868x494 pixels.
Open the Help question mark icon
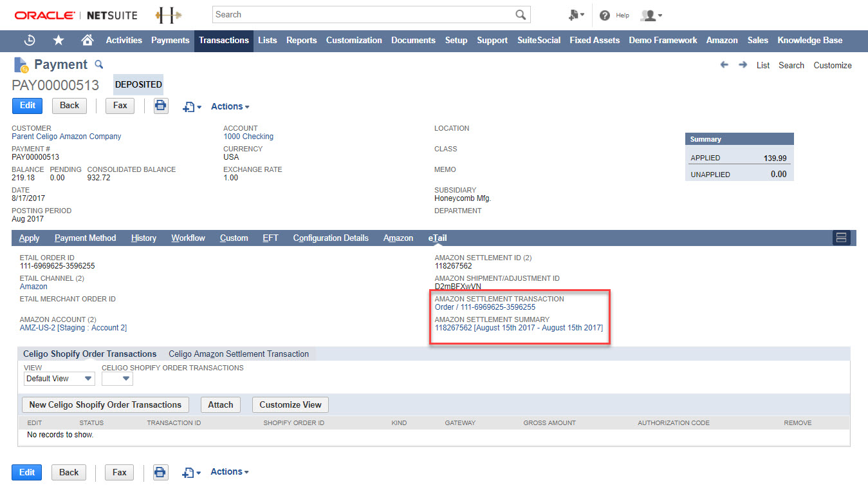605,15
